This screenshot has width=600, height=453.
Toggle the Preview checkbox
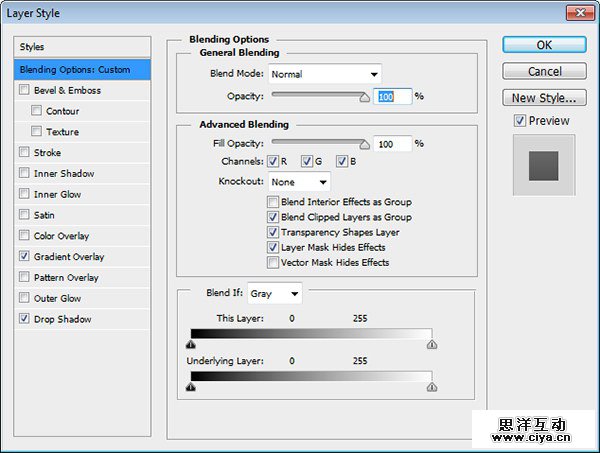click(519, 121)
